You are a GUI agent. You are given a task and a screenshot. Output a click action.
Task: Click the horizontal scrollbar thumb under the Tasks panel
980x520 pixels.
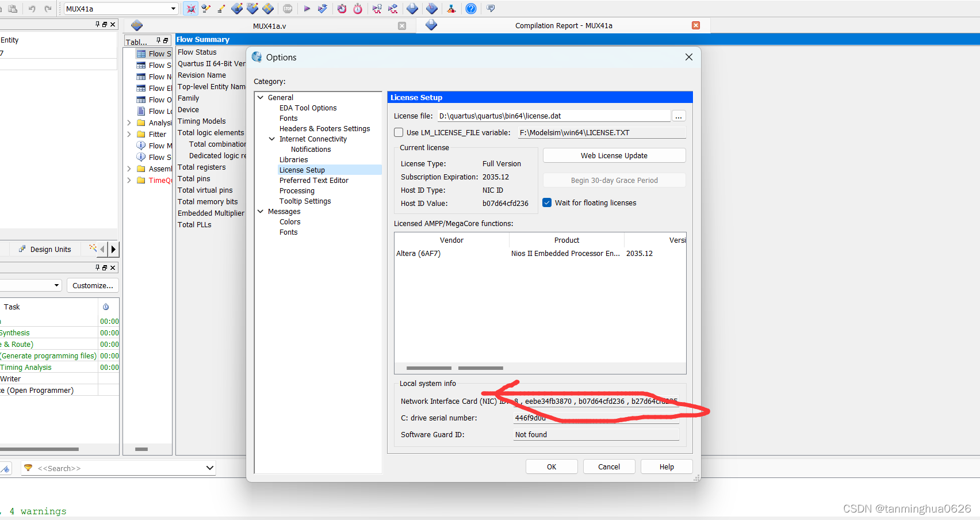(x=39, y=449)
